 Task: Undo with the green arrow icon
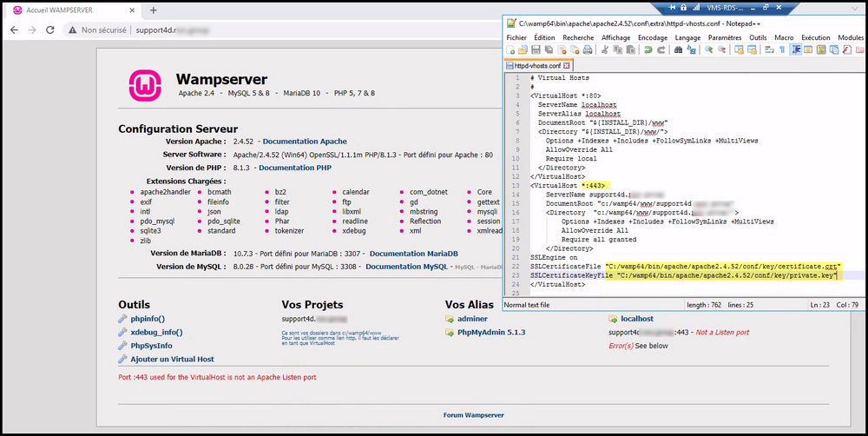pyautogui.click(x=648, y=50)
